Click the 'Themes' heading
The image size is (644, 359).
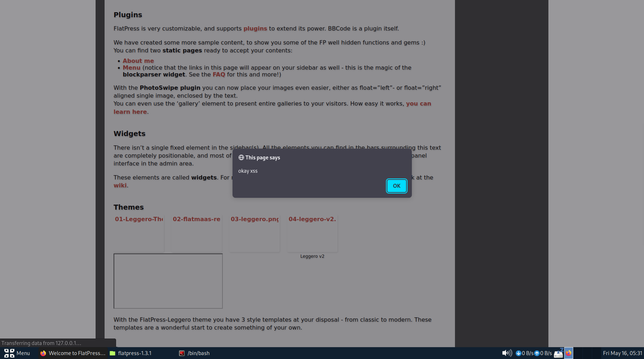(x=128, y=207)
